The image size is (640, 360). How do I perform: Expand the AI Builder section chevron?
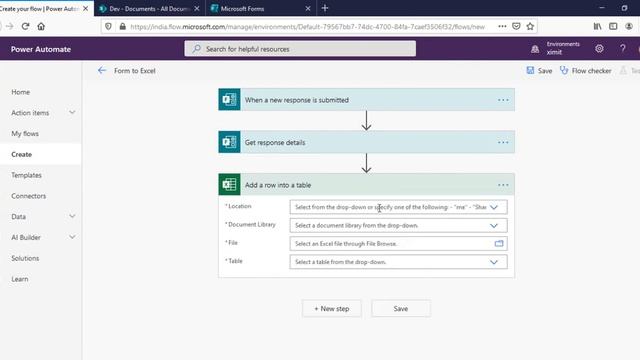pos(72,237)
